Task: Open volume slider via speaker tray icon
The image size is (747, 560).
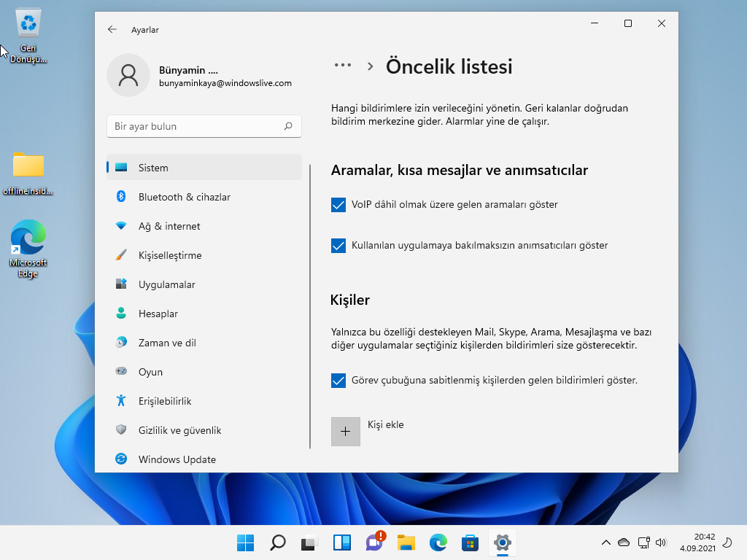Action: tap(661, 542)
